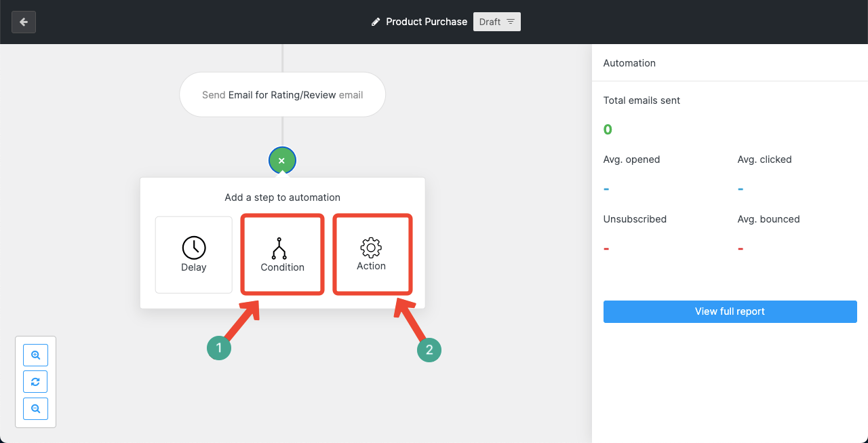This screenshot has height=443, width=868.
Task: Click the View full report button
Action: (730, 311)
